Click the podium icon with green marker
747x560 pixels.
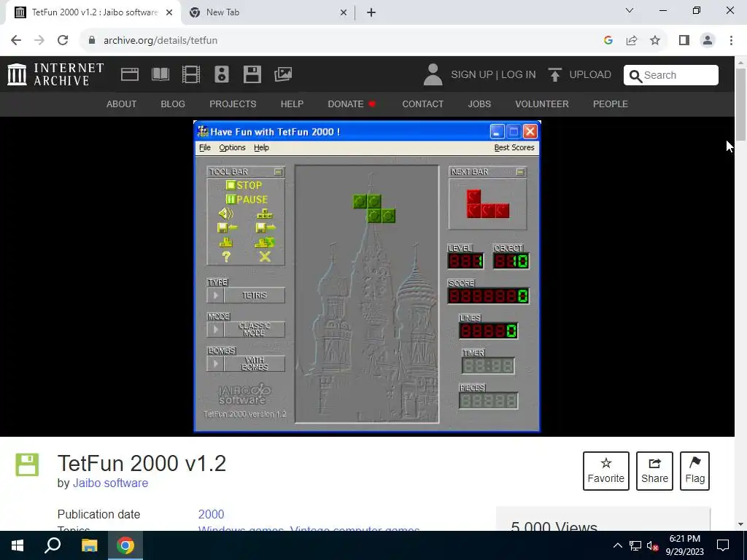tap(265, 242)
